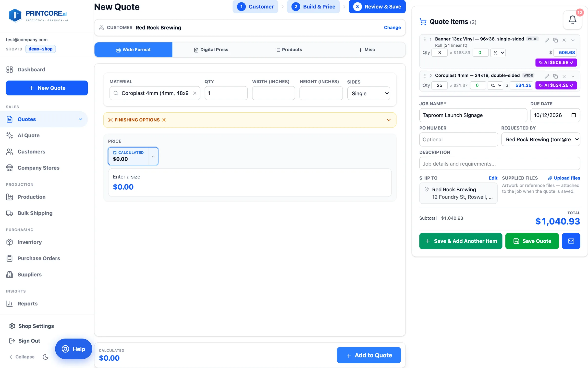Grab the drag handle of item 1
This screenshot has width=588, height=368.
[x=425, y=39]
